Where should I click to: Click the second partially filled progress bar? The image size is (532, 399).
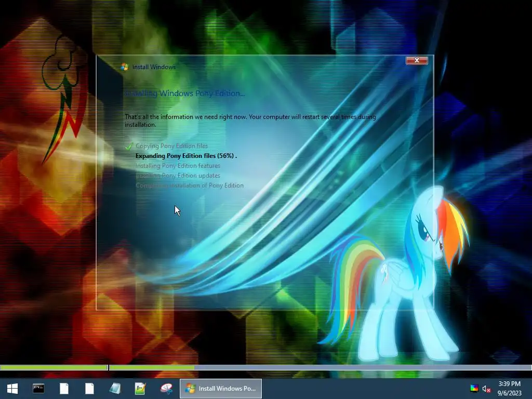click(320, 367)
